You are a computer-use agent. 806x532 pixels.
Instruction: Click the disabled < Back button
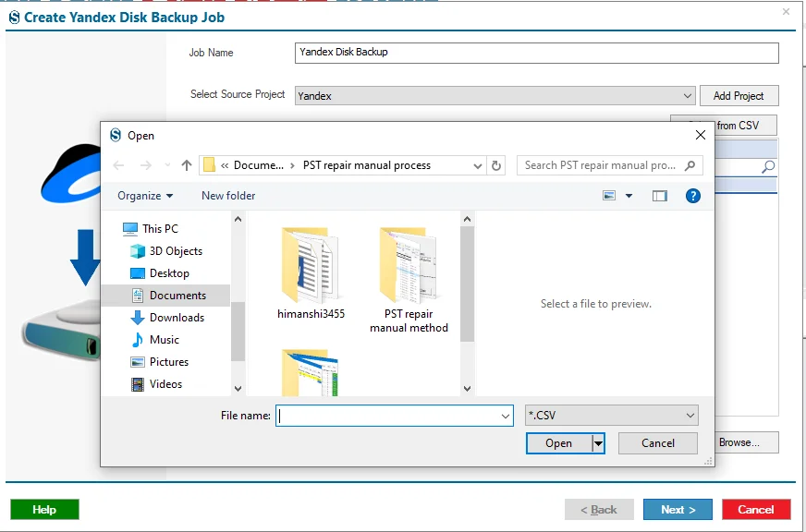click(x=599, y=510)
